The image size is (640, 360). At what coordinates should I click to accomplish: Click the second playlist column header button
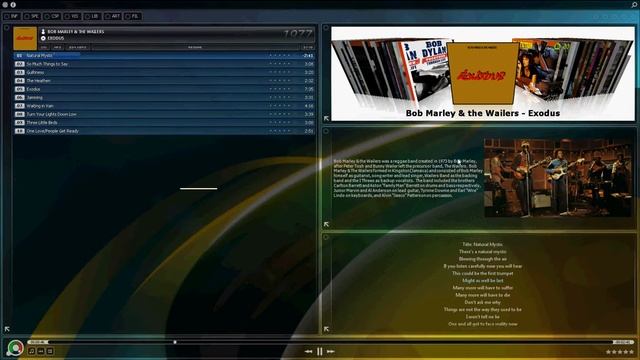(x=57, y=47)
